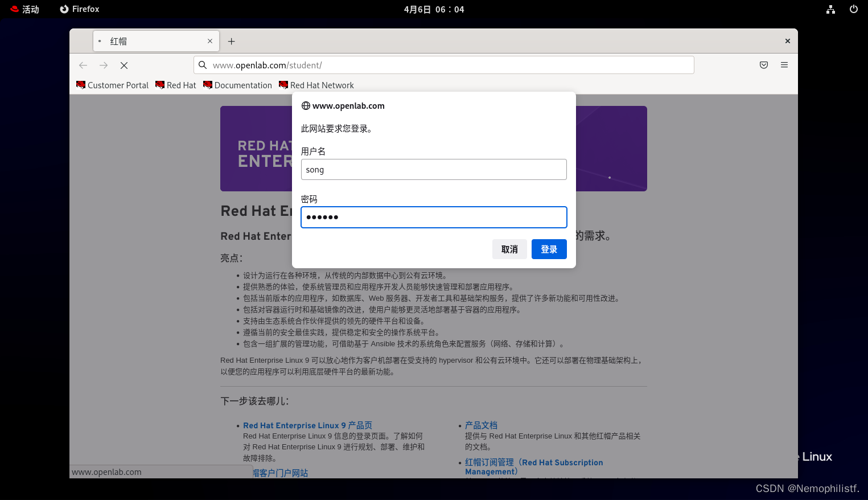868x500 pixels.
Task: Stop loading the current page
Action: coord(124,65)
